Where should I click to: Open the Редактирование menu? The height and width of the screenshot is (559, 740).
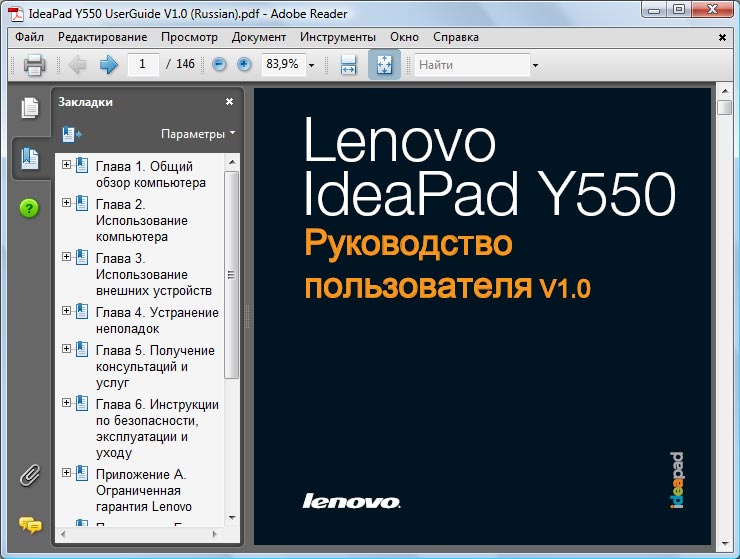pyautogui.click(x=102, y=37)
